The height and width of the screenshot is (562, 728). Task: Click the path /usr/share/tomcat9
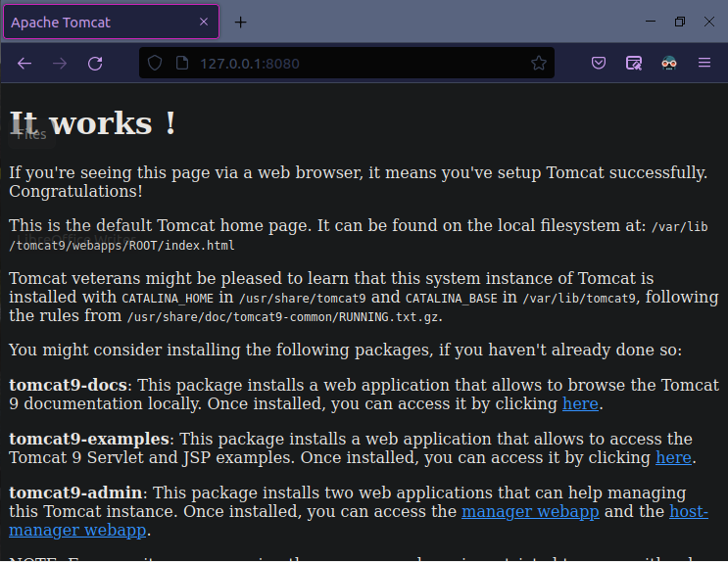click(x=302, y=299)
